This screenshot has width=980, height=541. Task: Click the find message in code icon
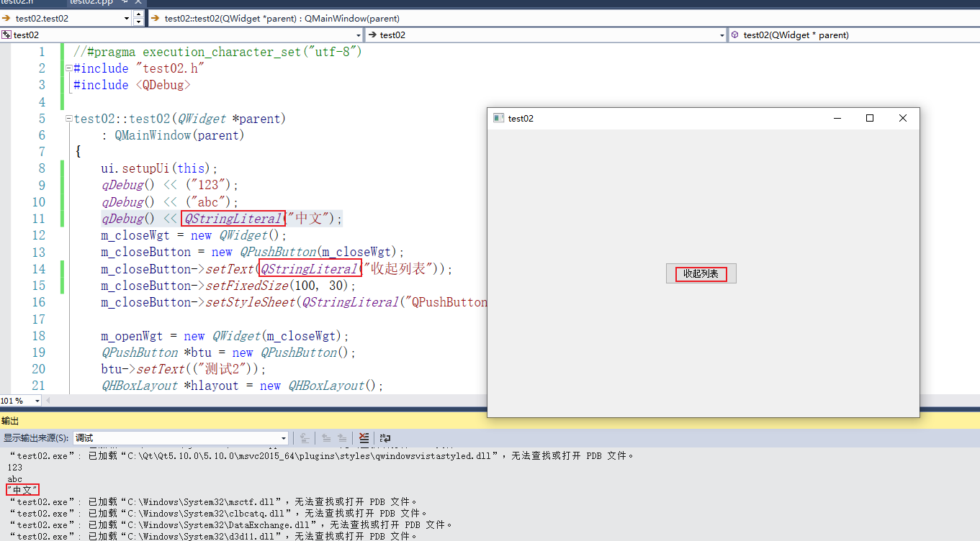coord(305,437)
